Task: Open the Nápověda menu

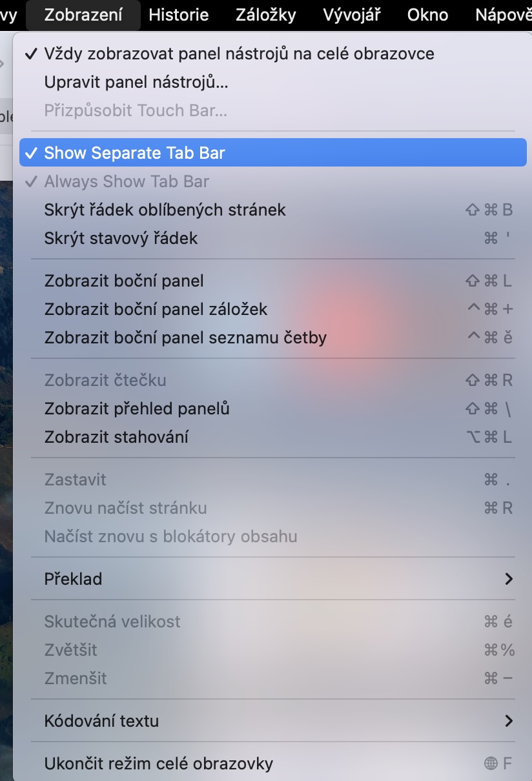Action: (504, 15)
